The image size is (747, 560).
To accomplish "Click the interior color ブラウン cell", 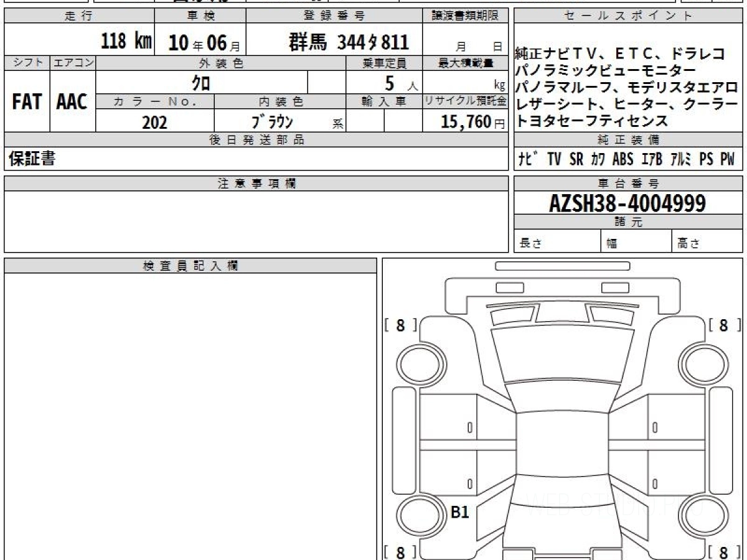I will 280,121.
